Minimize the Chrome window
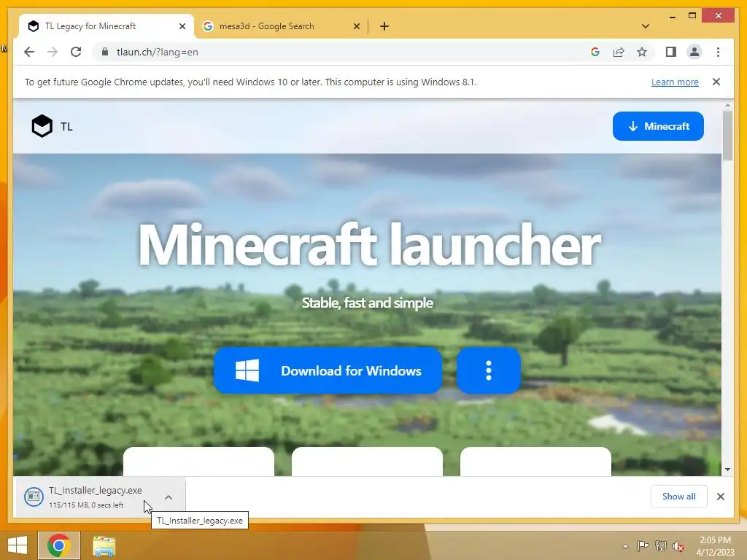Viewport: 747px width, 560px height. click(x=672, y=16)
